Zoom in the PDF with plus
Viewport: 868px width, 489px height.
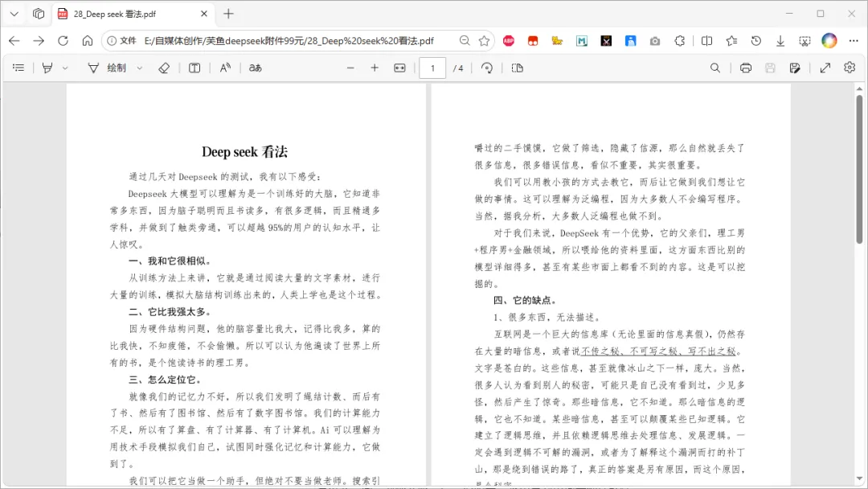(x=375, y=68)
